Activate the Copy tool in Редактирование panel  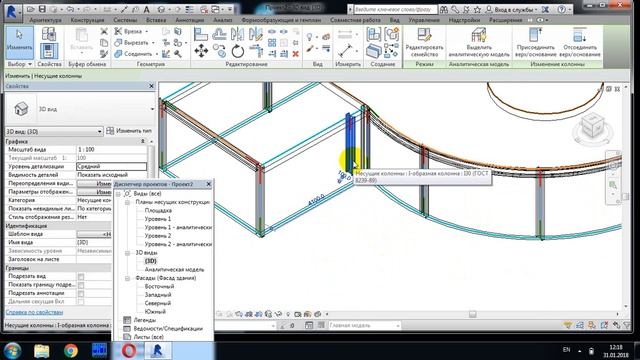pos(220,51)
